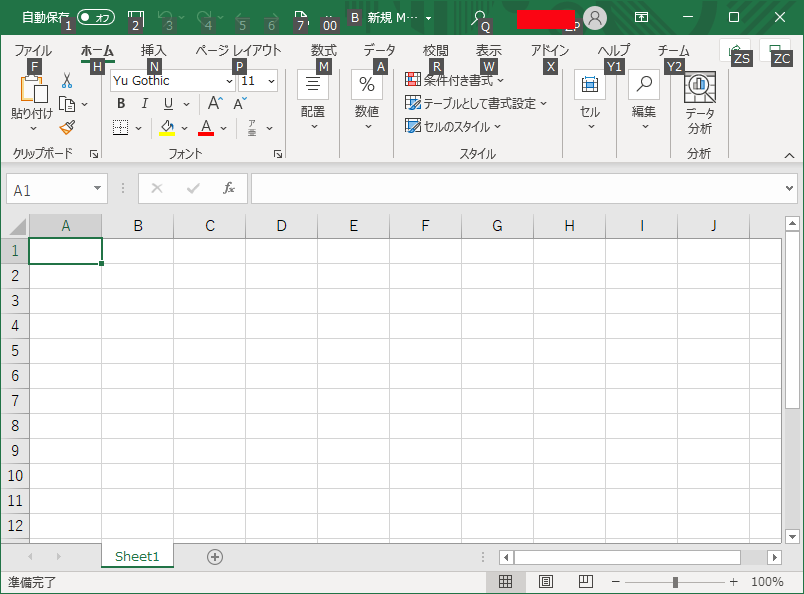Expand the fill color dropdown arrow
The height and width of the screenshot is (594, 804).
185,128
